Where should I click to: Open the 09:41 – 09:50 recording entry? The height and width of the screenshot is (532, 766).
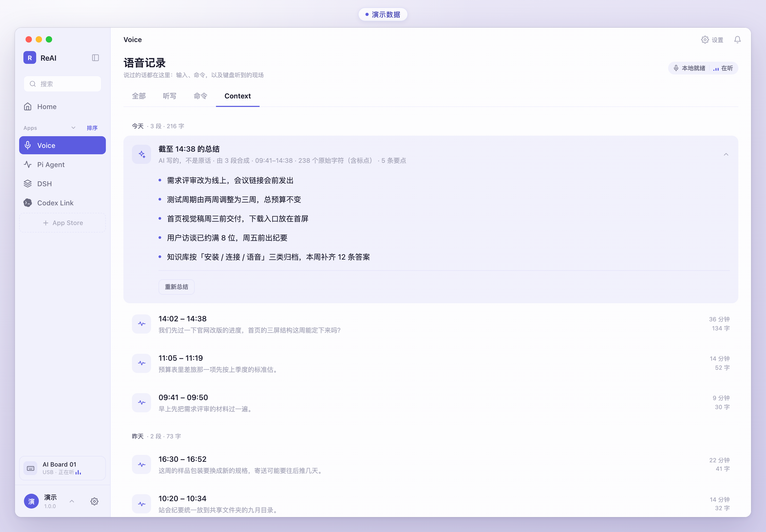[x=431, y=403]
